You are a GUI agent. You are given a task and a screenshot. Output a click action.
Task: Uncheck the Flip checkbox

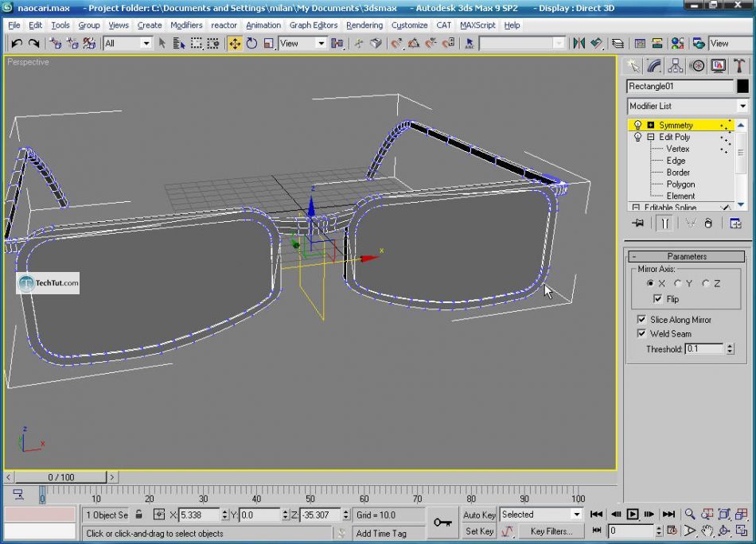657,299
